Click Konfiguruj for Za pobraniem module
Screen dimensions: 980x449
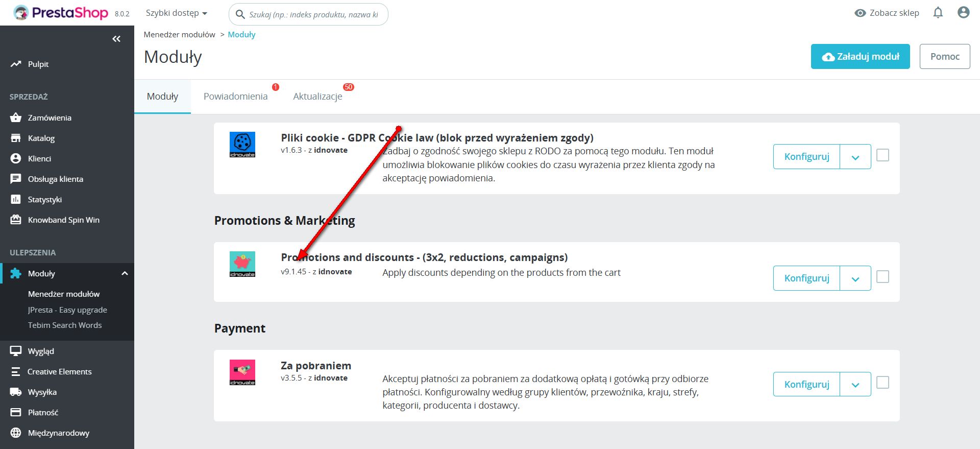[x=806, y=384]
